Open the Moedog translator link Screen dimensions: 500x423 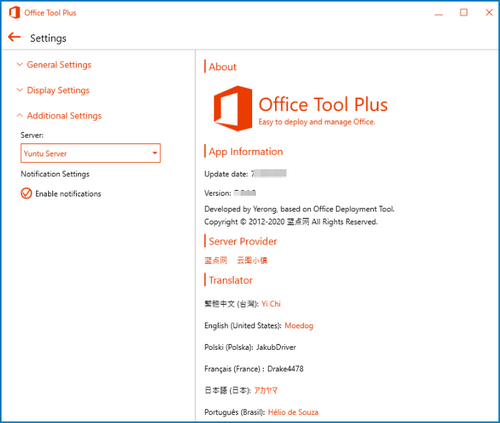299,325
